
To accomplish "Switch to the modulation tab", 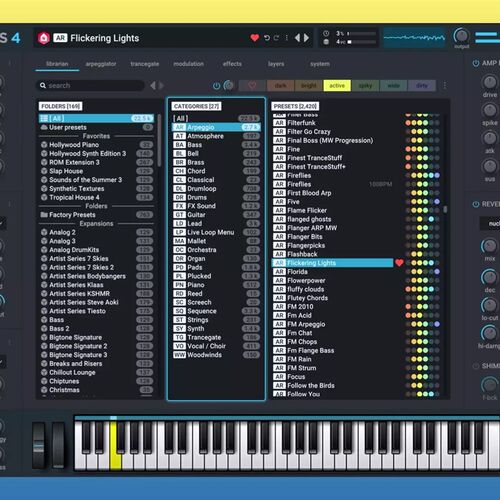I will (188, 64).
